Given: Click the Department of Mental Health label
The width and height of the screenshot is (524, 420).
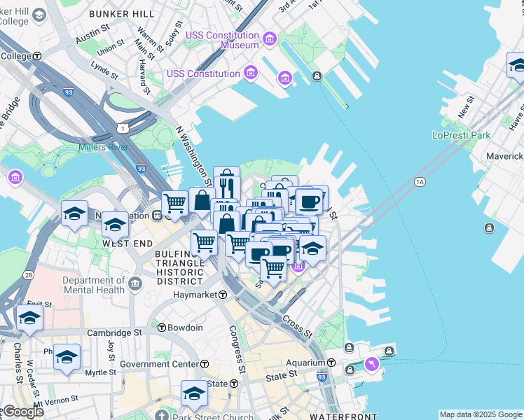Looking at the screenshot, I should 95,285.
